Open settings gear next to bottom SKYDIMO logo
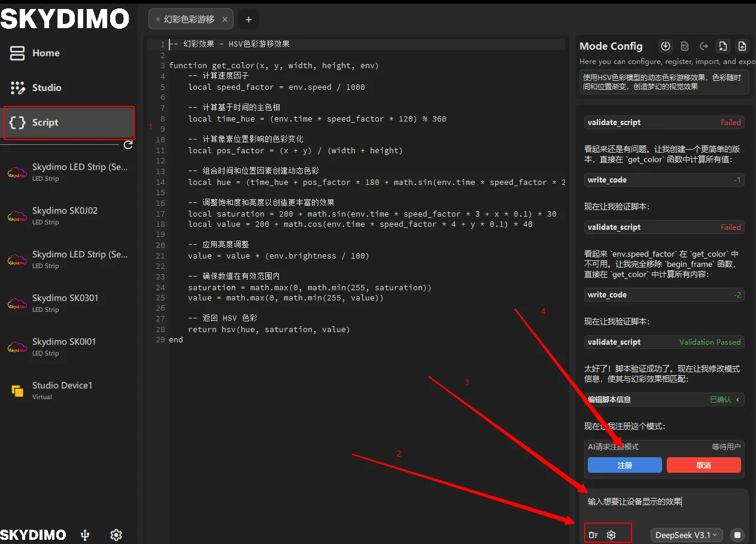756x544 pixels. [116, 535]
